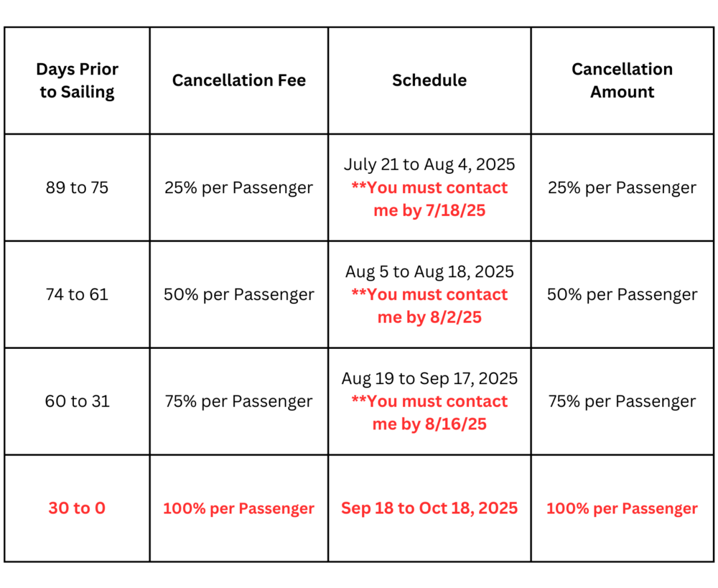Select the "Schedule" column header
This screenshot has height=588, width=718.
tap(429, 80)
